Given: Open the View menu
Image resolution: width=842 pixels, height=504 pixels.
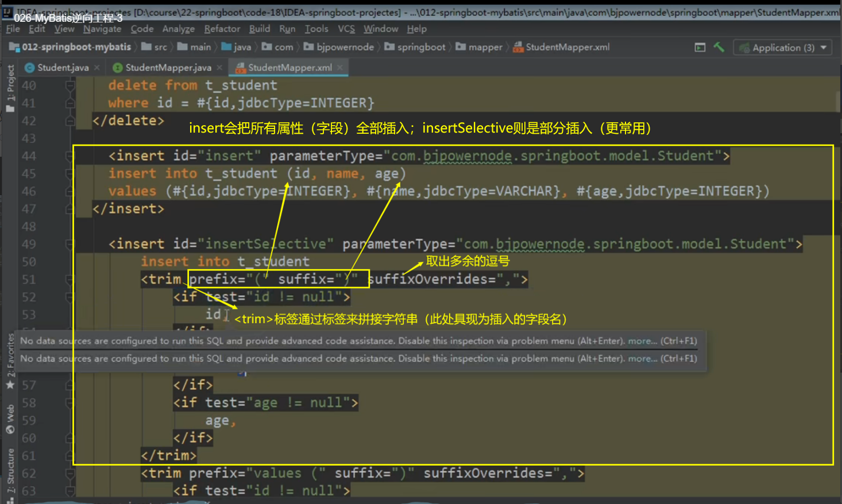Looking at the screenshot, I should pos(64,29).
